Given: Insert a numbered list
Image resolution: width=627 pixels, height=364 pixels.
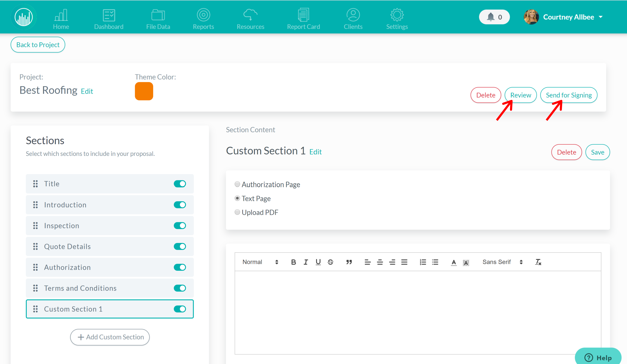Looking at the screenshot, I should (x=423, y=262).
